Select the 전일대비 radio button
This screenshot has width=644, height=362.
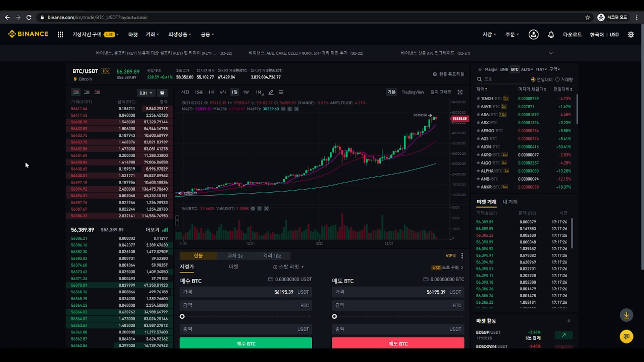533,79
